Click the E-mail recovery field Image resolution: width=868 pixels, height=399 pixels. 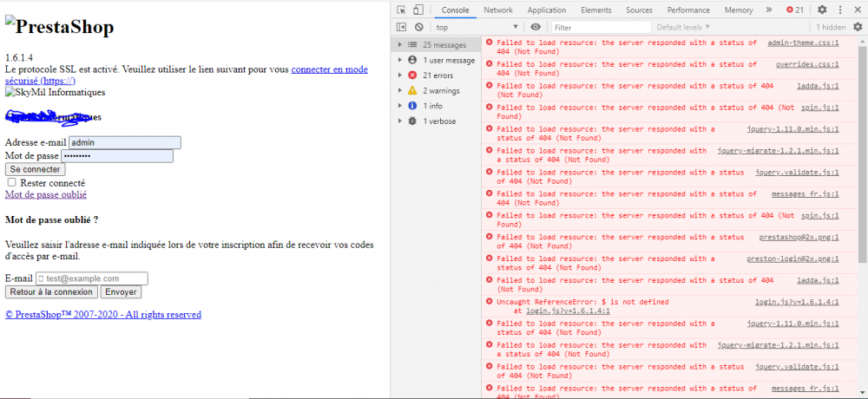coord(92,278)
